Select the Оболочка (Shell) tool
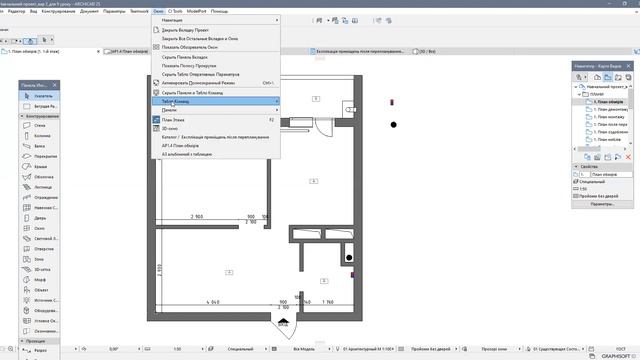The image size is (640, 360). (39, 177)
